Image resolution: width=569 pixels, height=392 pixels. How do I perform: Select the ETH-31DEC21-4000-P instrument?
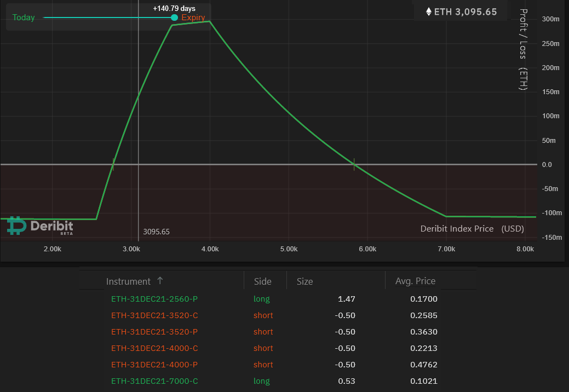coord(154,365)
